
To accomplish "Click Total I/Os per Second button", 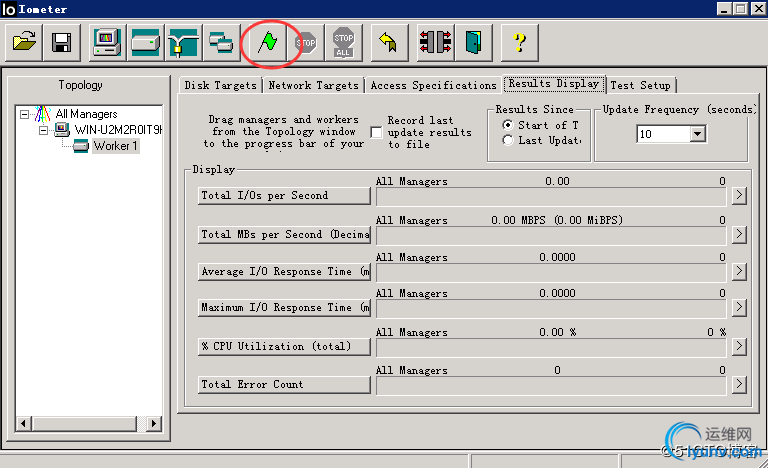I will [x=284, y=196].
